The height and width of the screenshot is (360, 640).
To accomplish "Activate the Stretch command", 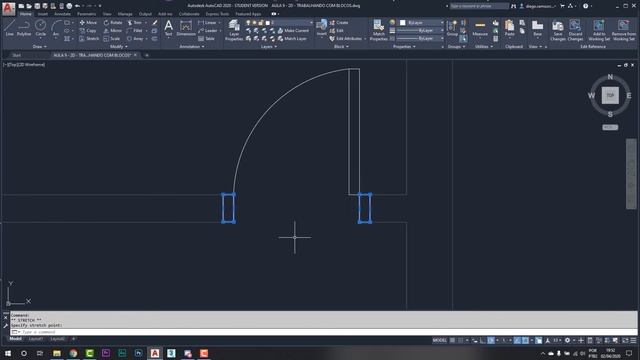I will pos(89,38).
